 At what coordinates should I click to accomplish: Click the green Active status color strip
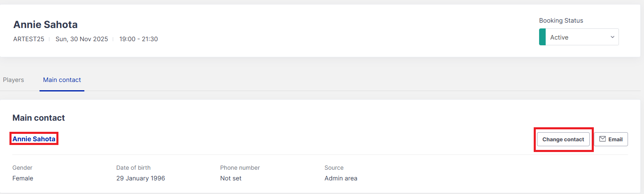[542, 37]
